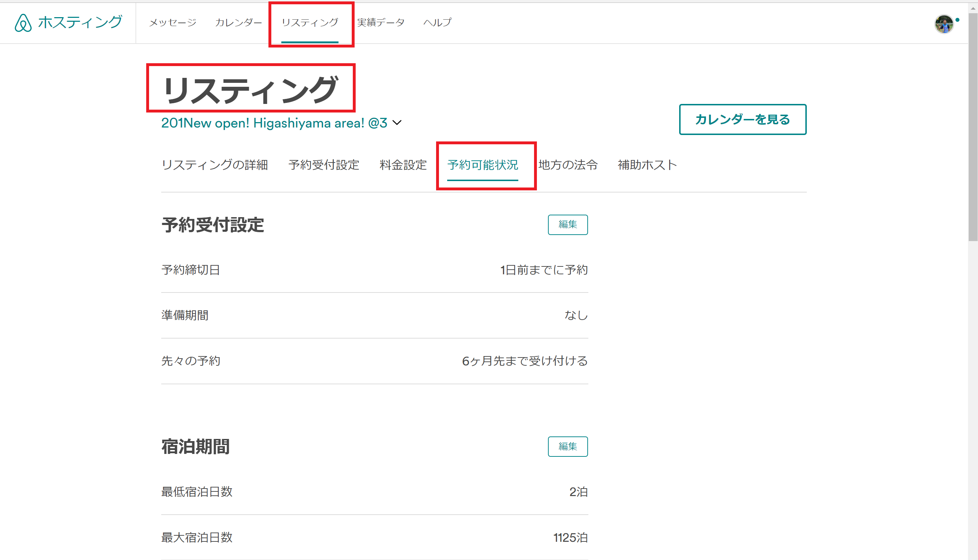Open the user profile avatar

point(944,24)
